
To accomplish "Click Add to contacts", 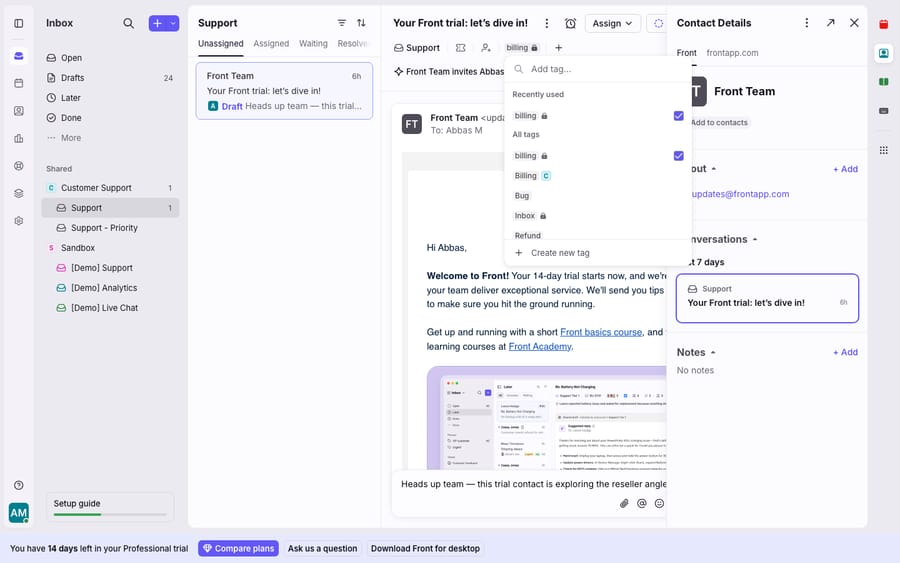I will (719, 123).
